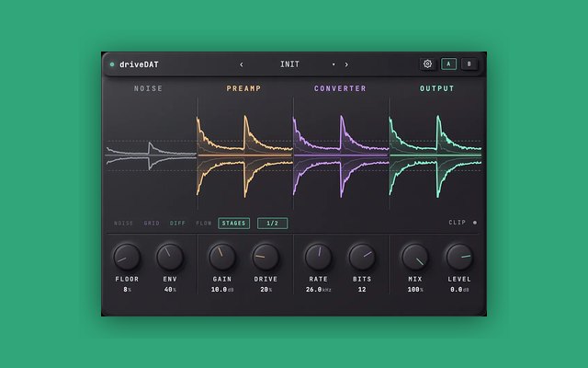Click the BITS knob

point(362,258)
